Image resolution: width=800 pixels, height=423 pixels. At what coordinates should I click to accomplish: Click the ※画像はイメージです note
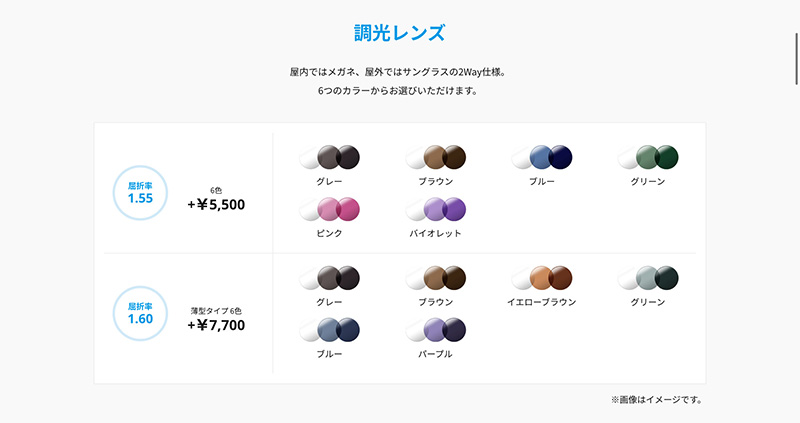[656, 400]
